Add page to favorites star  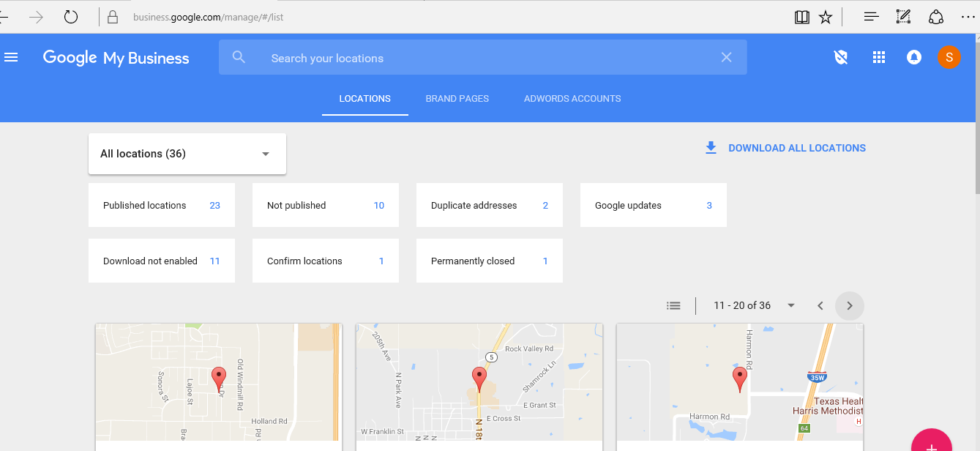[x=826, y=17]
